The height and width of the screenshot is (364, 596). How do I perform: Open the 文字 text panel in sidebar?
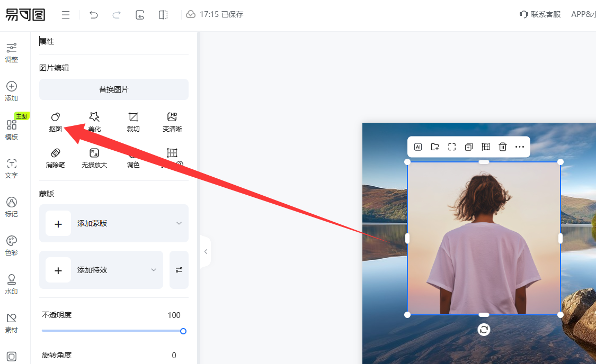[x=11, y=168]
